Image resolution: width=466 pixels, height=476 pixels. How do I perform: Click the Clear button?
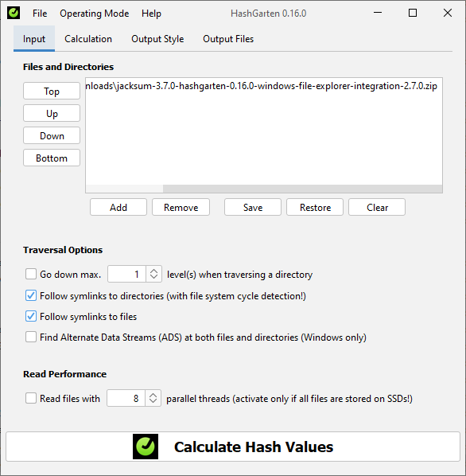pos(377,207)
